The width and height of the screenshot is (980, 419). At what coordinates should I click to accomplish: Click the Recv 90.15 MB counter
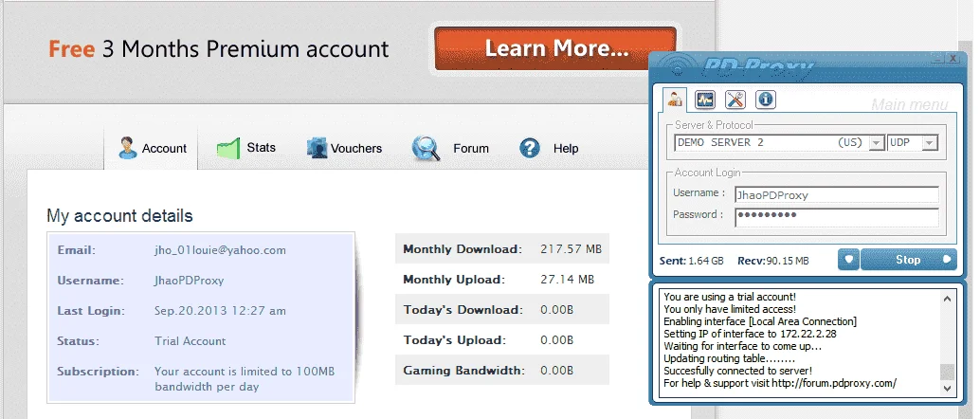click(773, 260)
